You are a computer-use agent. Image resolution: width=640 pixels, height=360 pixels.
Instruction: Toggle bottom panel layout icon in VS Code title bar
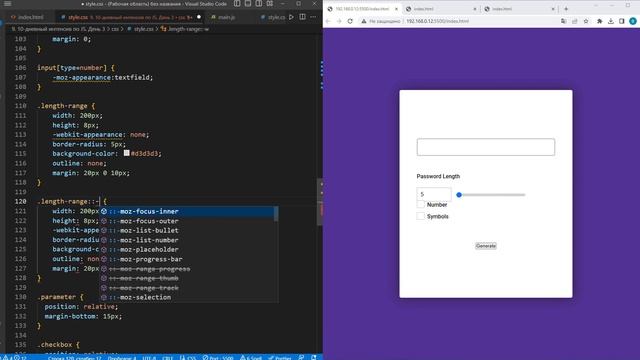point(248,4)
